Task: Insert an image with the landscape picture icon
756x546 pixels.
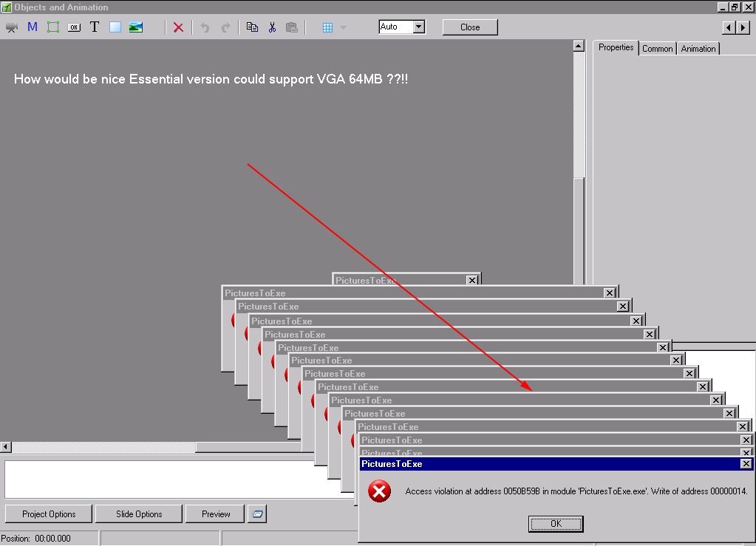Action: [x=135, y=27]
